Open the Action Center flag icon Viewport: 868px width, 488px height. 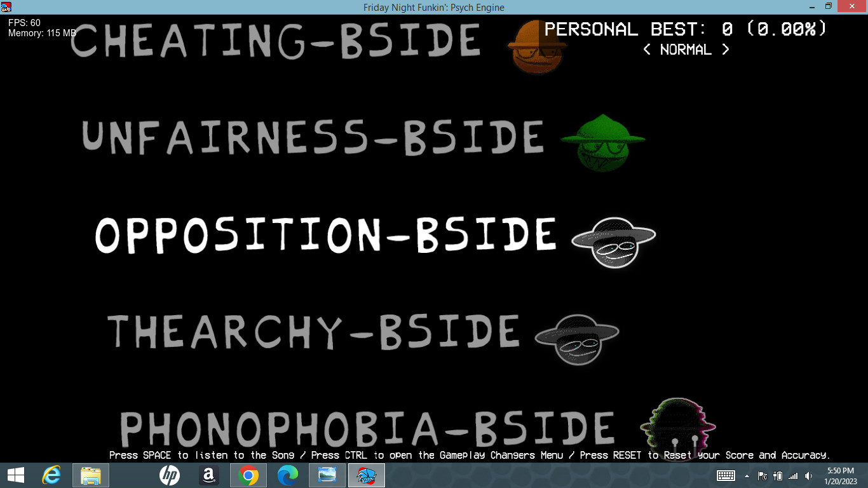[x=763, y=475]
